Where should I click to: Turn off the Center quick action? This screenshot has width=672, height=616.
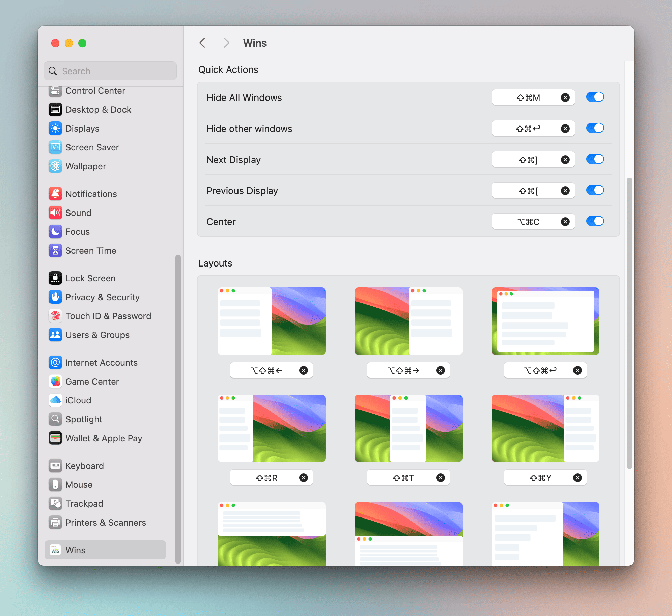[x=595, y=221]
